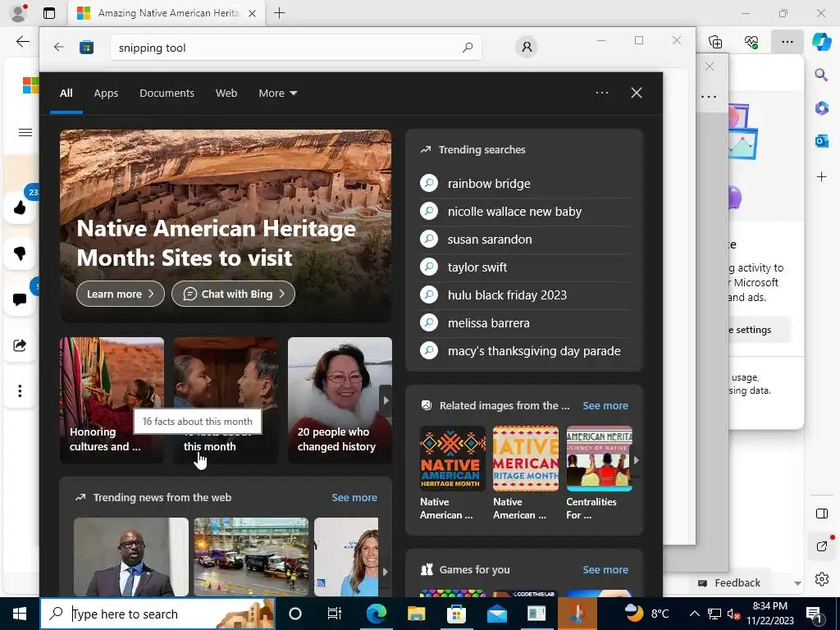840x630 pixels.
Task: Click the Chat with Bing button
Action: [233, 294]
